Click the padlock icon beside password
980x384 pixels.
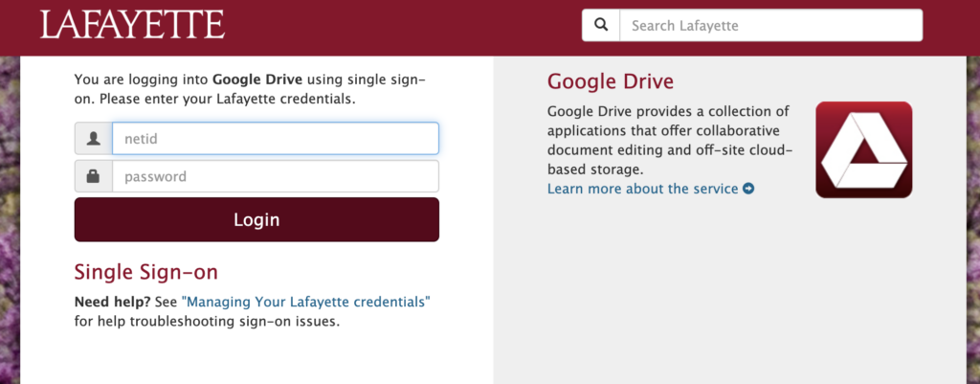(x=94, y=176)
